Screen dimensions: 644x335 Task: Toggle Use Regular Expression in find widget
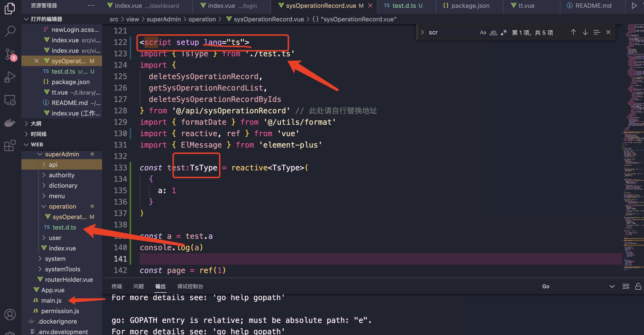tap(504, 32)
